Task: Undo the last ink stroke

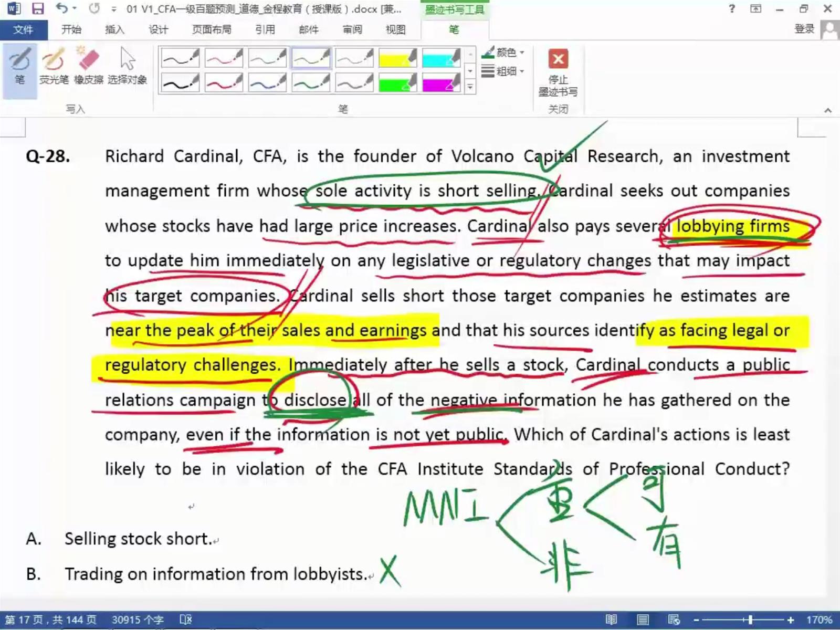Action: click(x=62, y=9)
